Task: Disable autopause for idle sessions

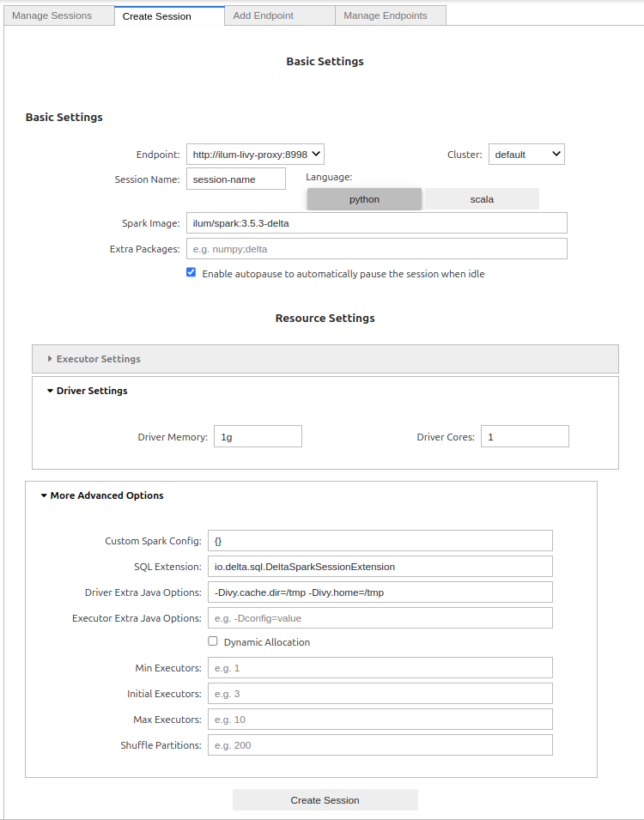Action: point(191,272)
